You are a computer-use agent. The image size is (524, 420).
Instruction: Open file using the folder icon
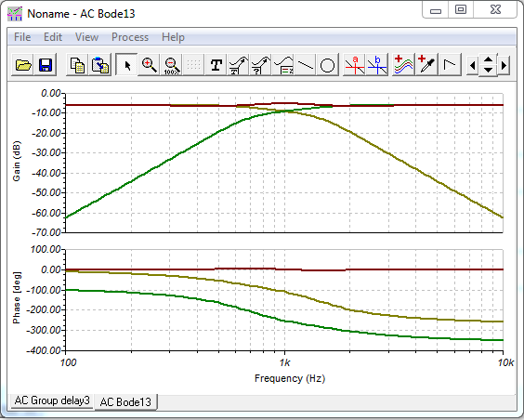click(x=23, y=64)
